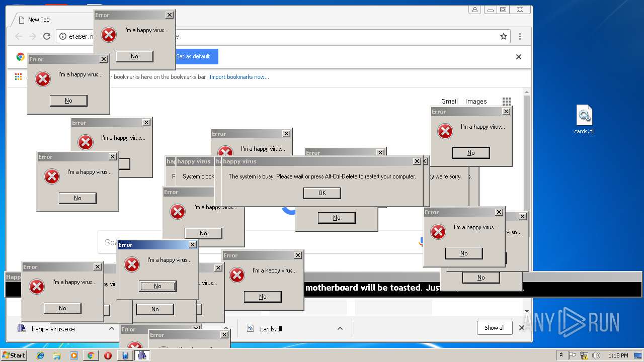The image size is (644, 362).
Task: Bookmark this page with the star icon
Action: coord(503,36)
